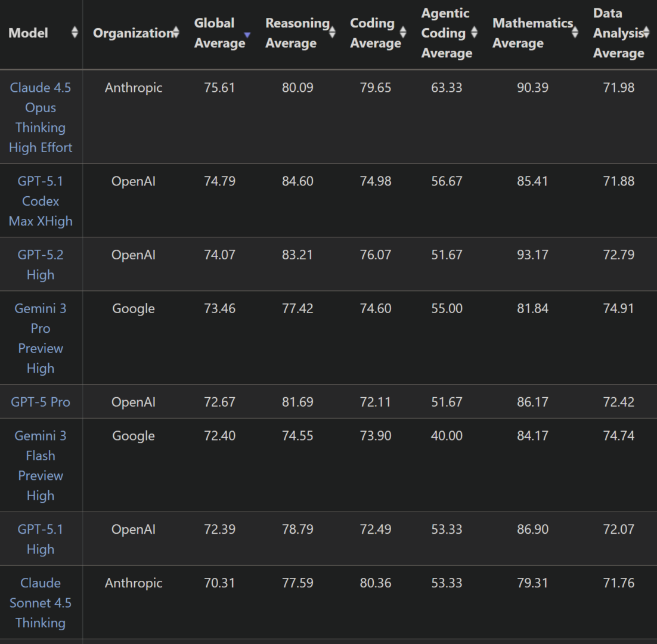This screenshot has height=644, width=657.
Task: Click sort arrows next to Coding Average
Action: click(403, 33)
